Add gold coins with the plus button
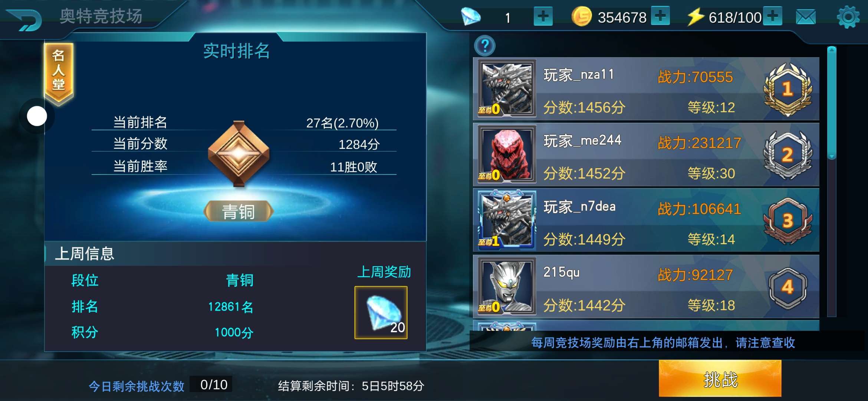The image size is (868, 401). (660, 16)
